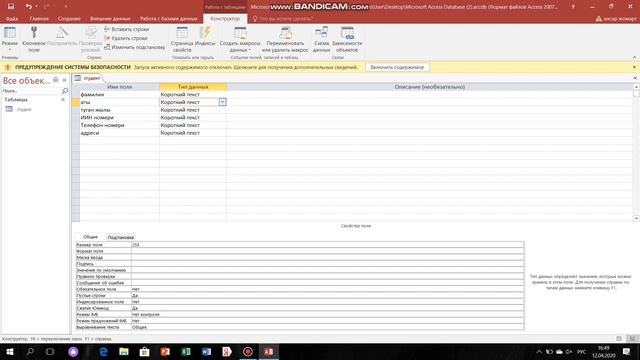Open Word from taskbar

point(206,351)
